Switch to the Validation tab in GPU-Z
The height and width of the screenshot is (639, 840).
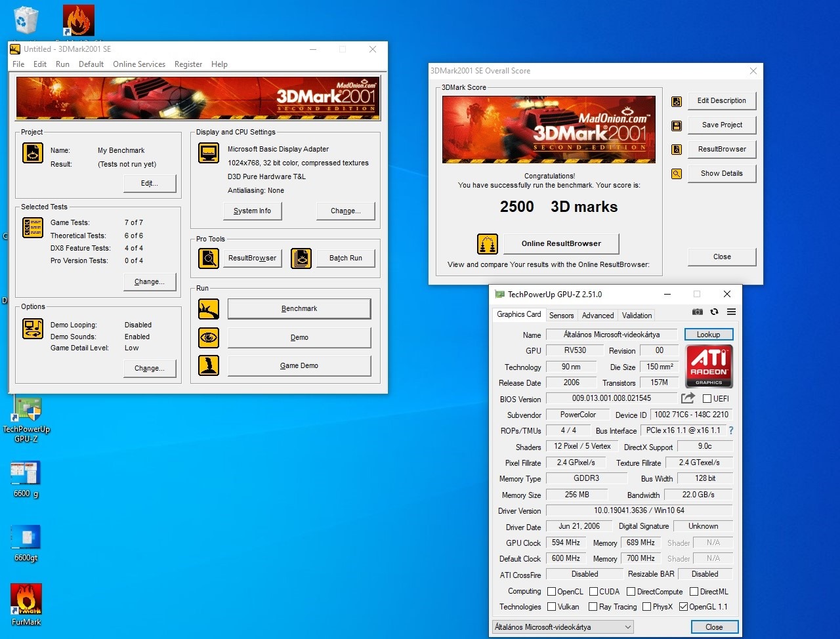(637, 316)
